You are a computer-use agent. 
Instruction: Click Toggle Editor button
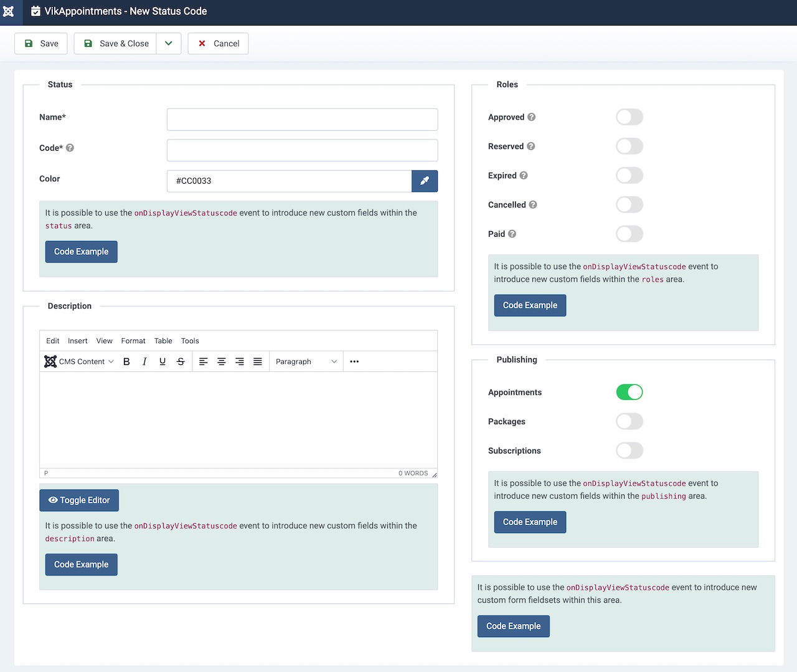(79, 500)
